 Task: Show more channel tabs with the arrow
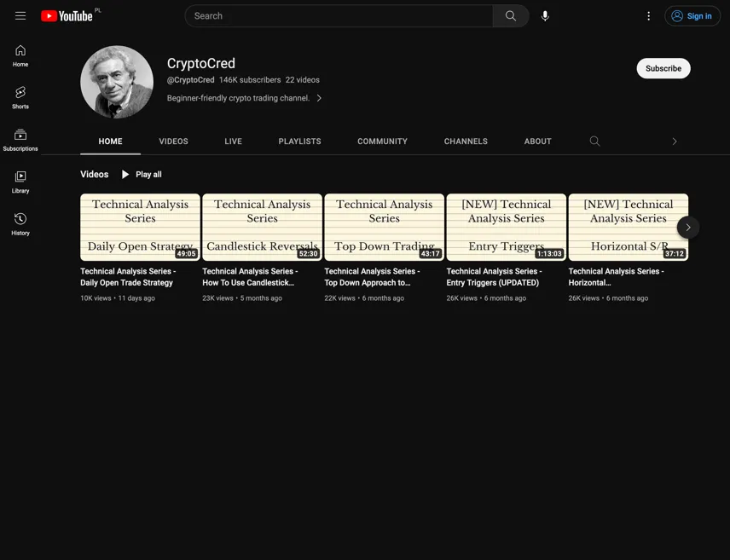point(674,141)
